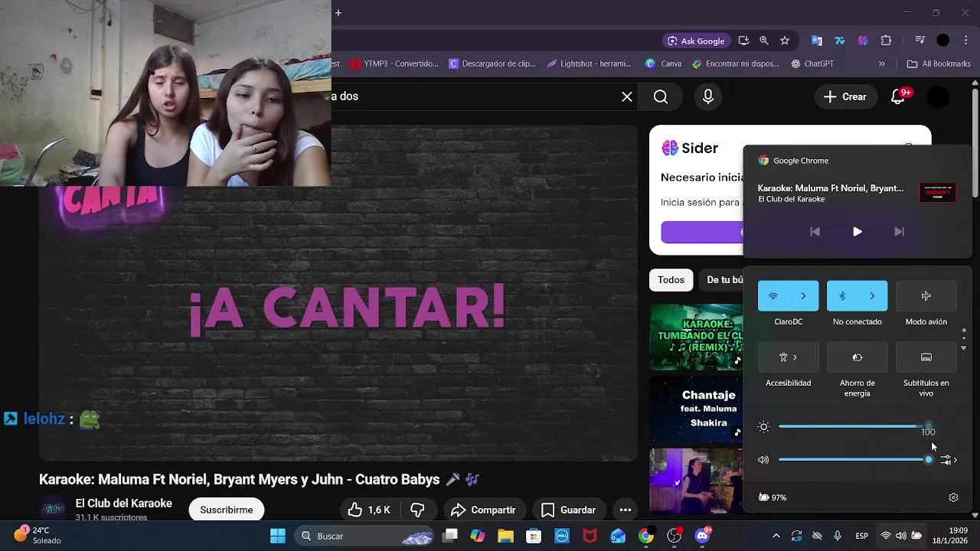Open Descargador de clip bookmark
980x551 pixels.
492,64
